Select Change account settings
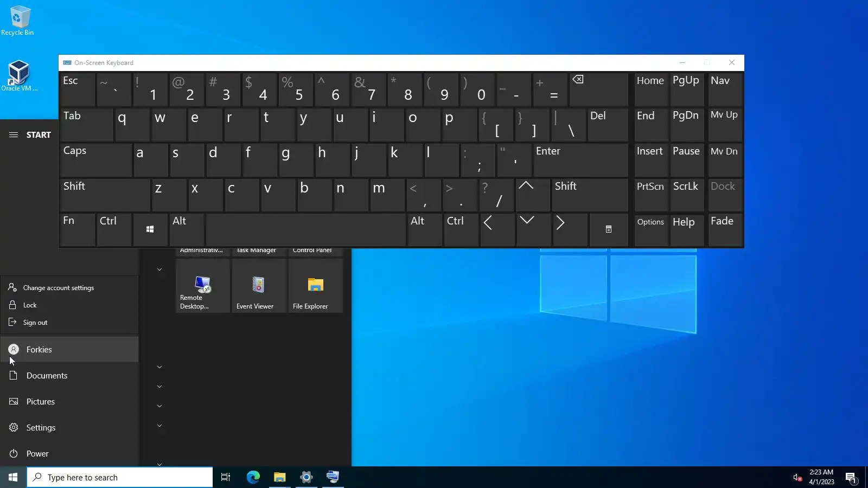The width and height of the screenshot is (868, 488). point(69,288)
